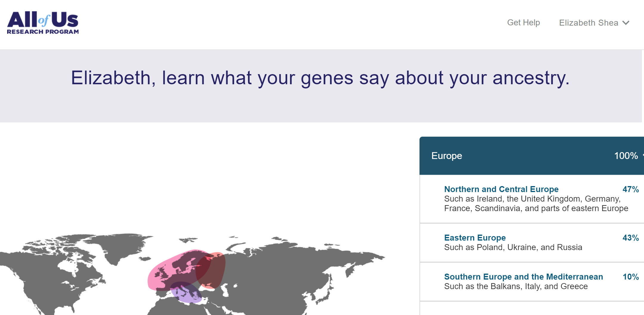Click the Poland, Ukraine, and Russia description
The width and height of the screenshot is (644, 315).
coord(513,247)
